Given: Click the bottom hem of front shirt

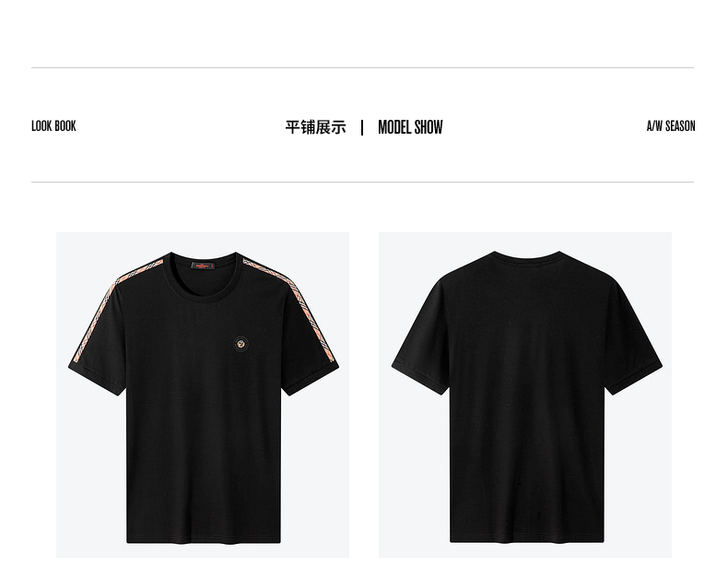Looking at the screenshot, I should (x=204, y=539).
